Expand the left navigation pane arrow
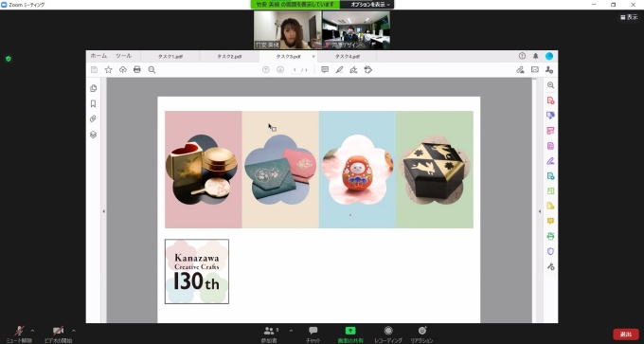 (103, 211)
